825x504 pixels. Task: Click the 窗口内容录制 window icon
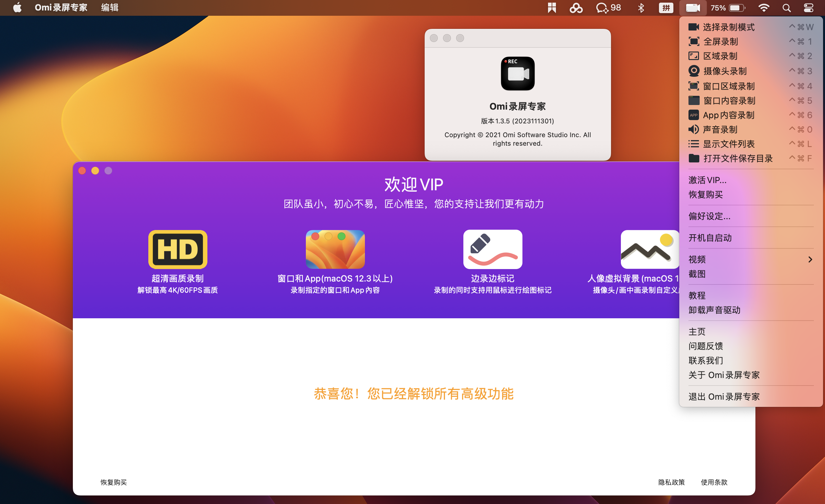pos(694,100)
